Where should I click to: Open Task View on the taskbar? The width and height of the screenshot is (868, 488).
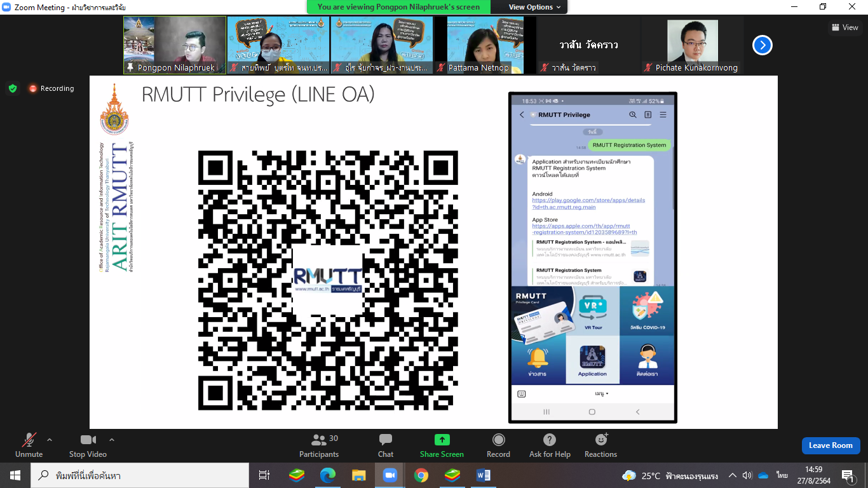[x=264, y=475]
